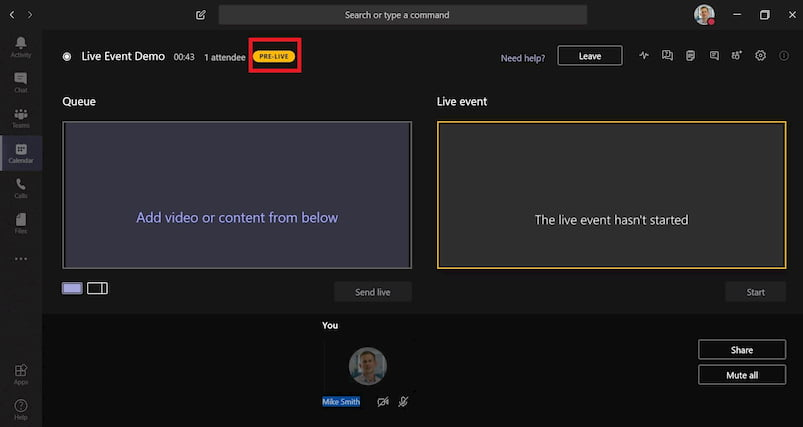Click the Need help? link
803x427 pixels.
pos(523,58)
